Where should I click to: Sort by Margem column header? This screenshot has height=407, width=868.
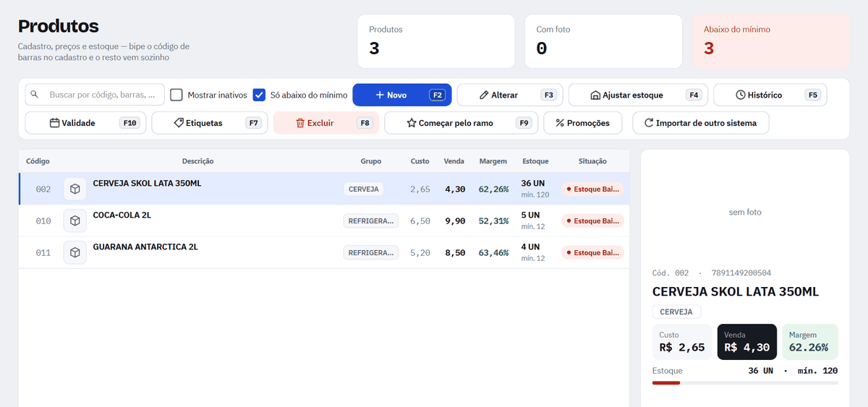[x=493, y=161]
